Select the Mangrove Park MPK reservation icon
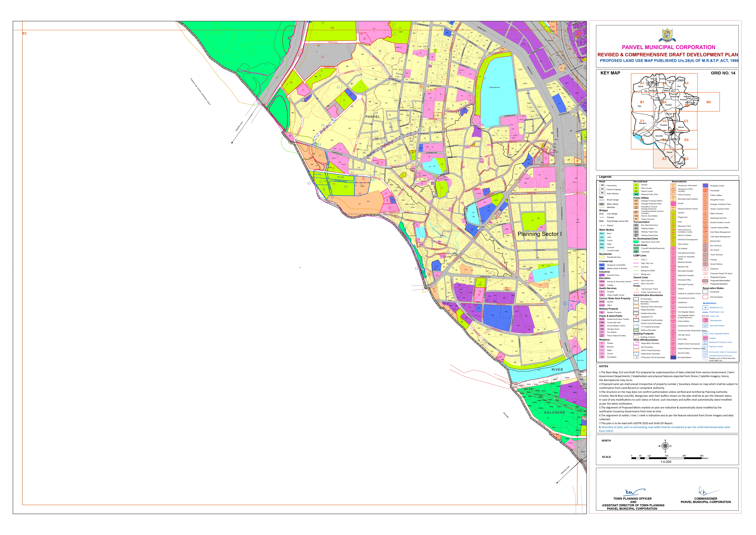 pos(673,226)
